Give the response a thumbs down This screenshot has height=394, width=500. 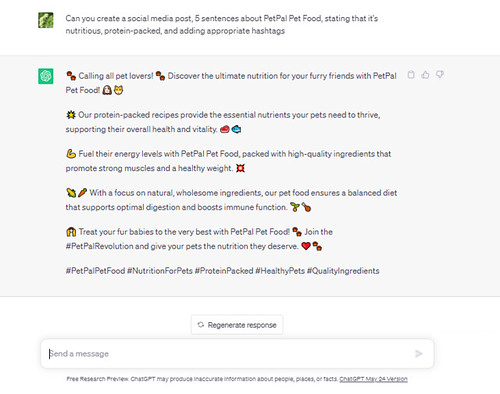440,75
